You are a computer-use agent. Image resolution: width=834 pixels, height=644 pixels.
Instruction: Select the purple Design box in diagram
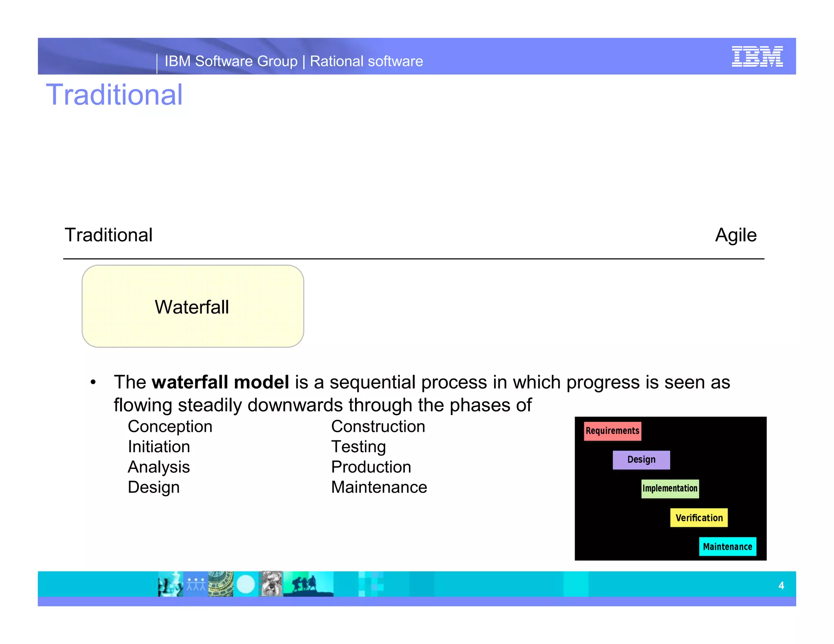tap(641, 460)
